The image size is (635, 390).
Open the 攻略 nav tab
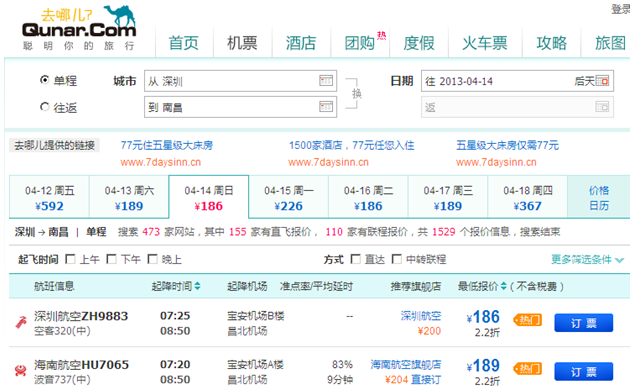click(552, 43)
